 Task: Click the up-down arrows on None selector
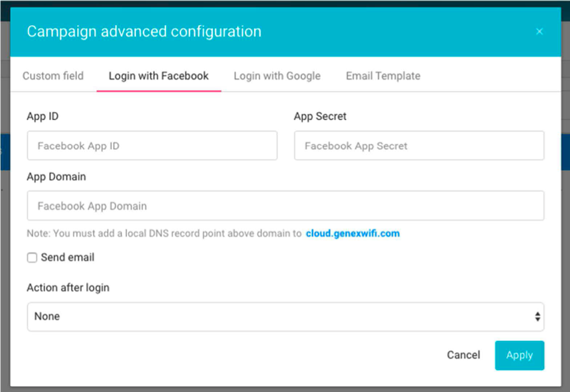coord(537,316)
